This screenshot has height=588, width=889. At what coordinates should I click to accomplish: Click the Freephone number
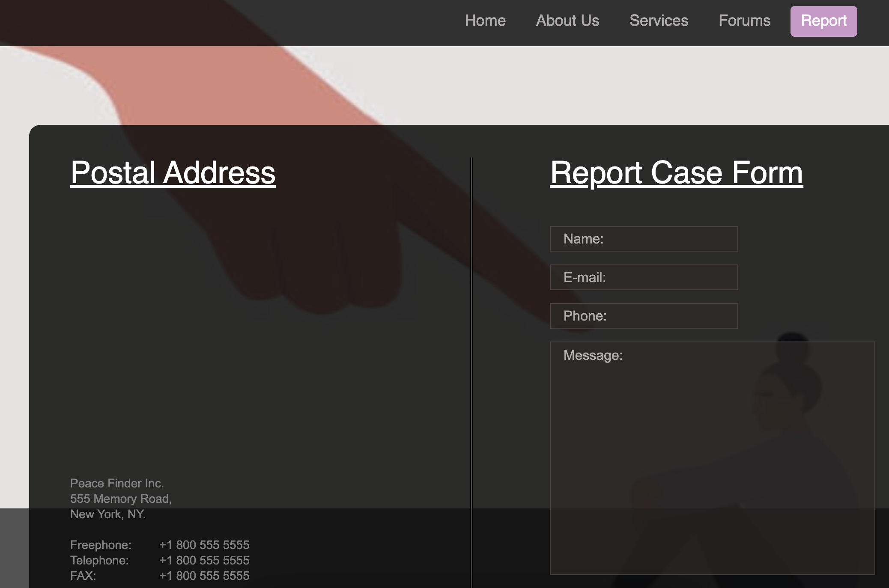pos(204,545)
